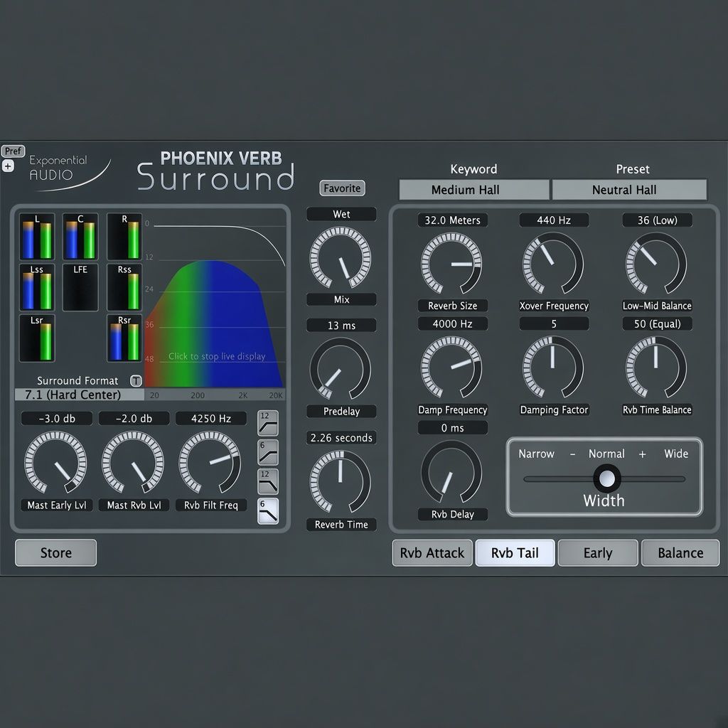
Task: Click the -2.0 db reverb level field
Action: 134,418
